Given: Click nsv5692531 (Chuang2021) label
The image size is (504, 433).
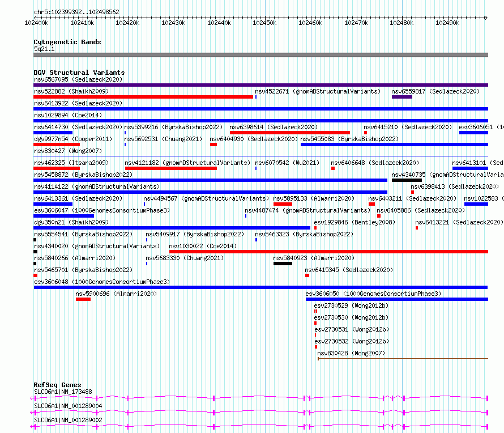Looking at the screenshot, I should coord(163,139).
